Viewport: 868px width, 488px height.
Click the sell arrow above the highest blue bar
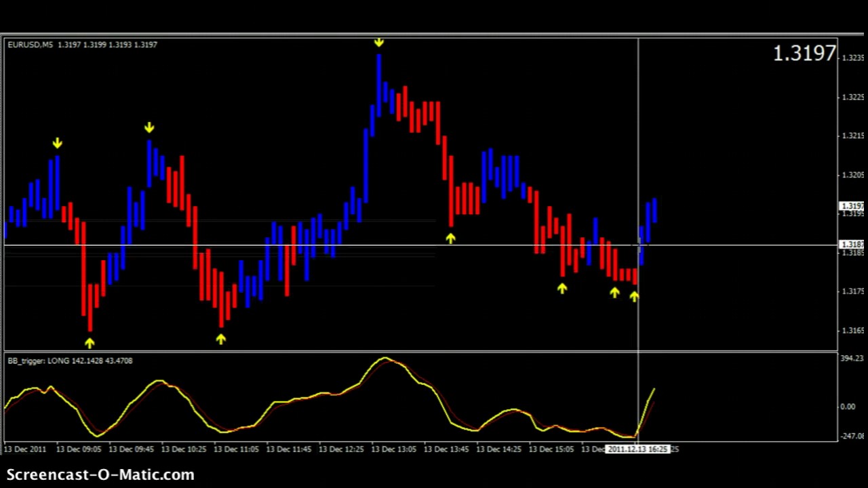[x=378, y=43]
